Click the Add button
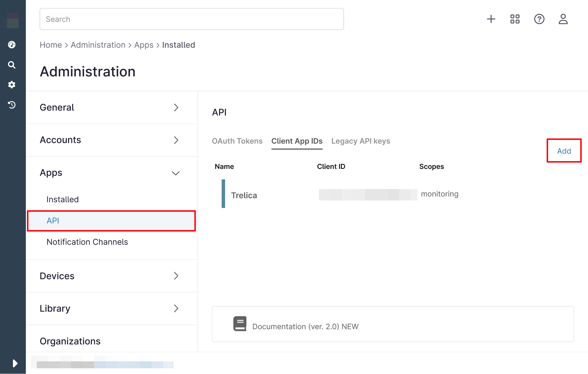 coord(564,151)
